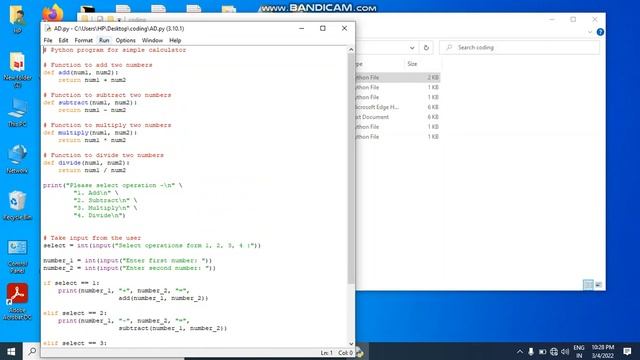Open the File menu in IDLE
The width and height of the screenshot is (640, 360).
pyautogui.click(x=48, y=40)
